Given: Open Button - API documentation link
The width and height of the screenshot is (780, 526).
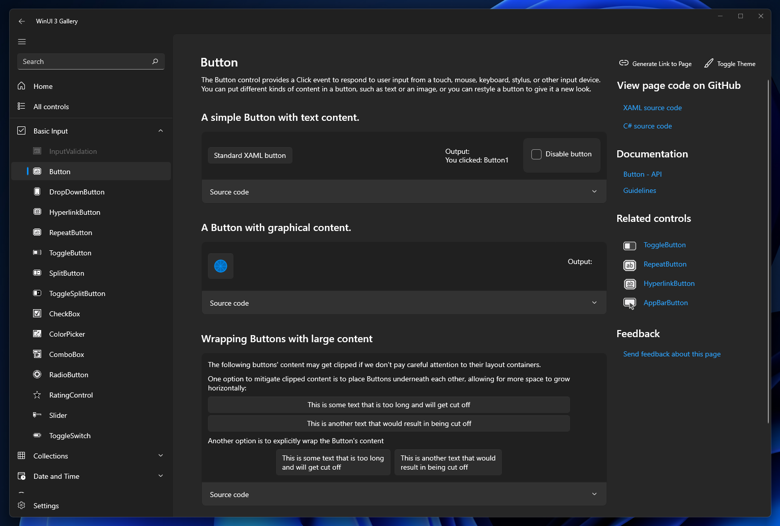Looking at the screenshot, I should 642,174.
